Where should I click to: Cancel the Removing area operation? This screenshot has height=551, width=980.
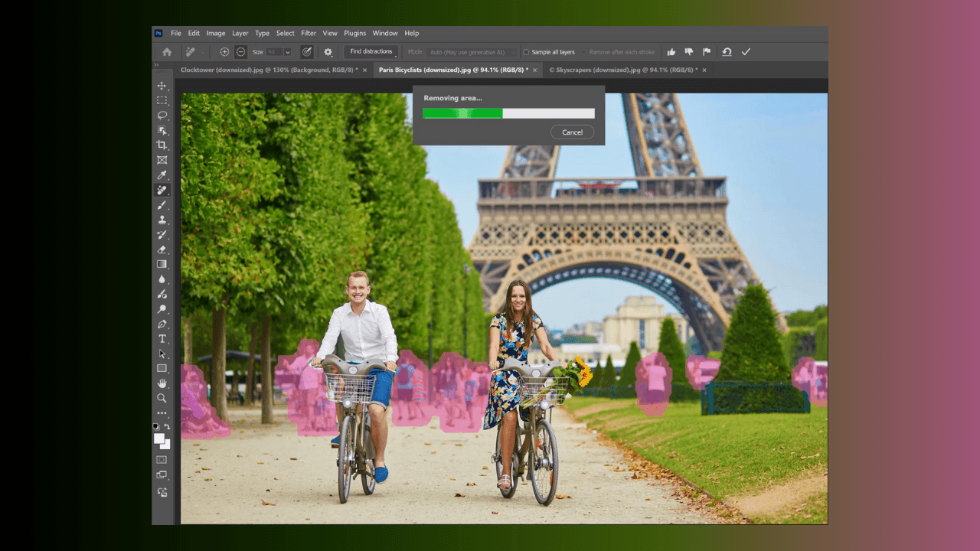click(572, 132)
